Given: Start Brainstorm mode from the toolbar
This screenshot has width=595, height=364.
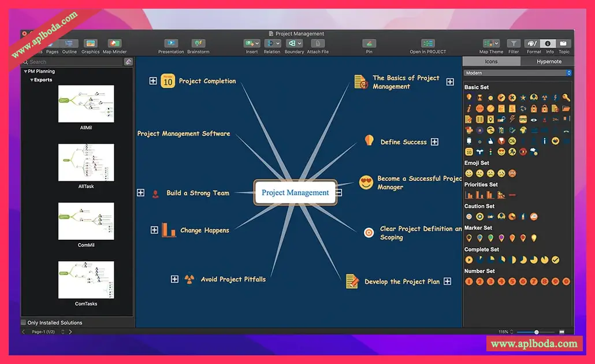Looking at the screenshot, I should pos(198,43).
